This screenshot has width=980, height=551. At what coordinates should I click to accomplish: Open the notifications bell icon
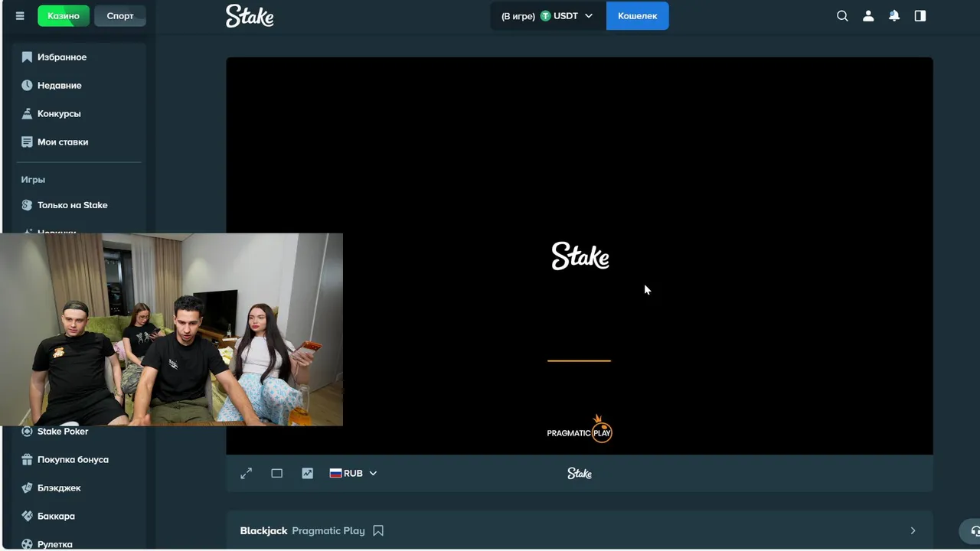pyautogui.click(x=894, y=16)
